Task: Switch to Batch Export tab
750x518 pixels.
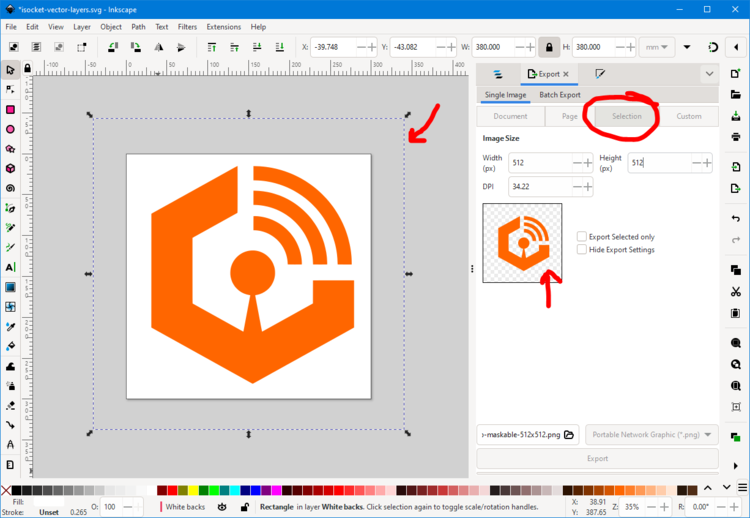Action: click(x=560, y=95)
